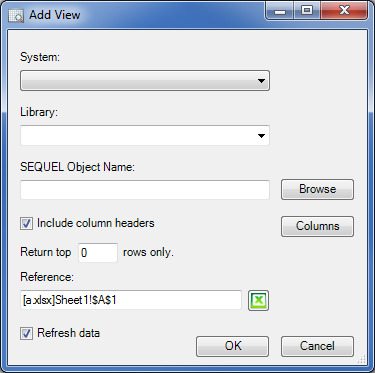Open the System dropdown list
The width and height of the screenshot is (375, 373).
tap(145, 81)
